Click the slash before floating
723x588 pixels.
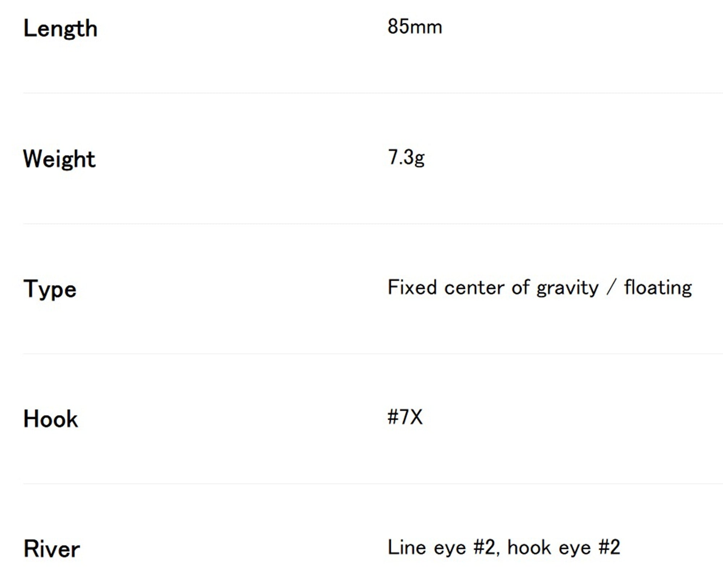611,288
